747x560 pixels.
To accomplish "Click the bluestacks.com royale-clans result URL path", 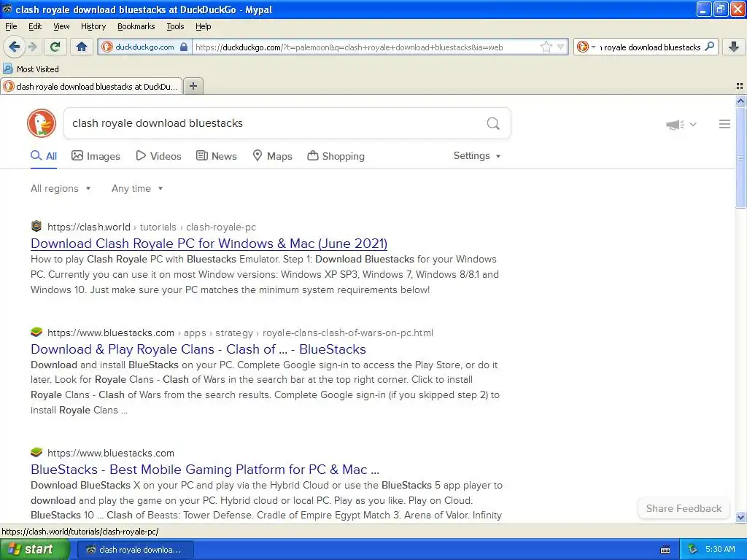I will tap(240, 332).
